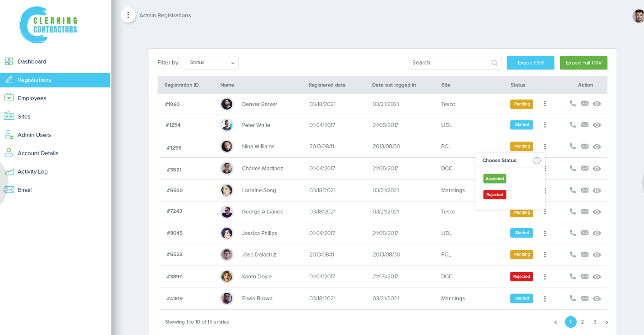Open status options for Denver Barker

pyautogui.click(x=545, y=104)
